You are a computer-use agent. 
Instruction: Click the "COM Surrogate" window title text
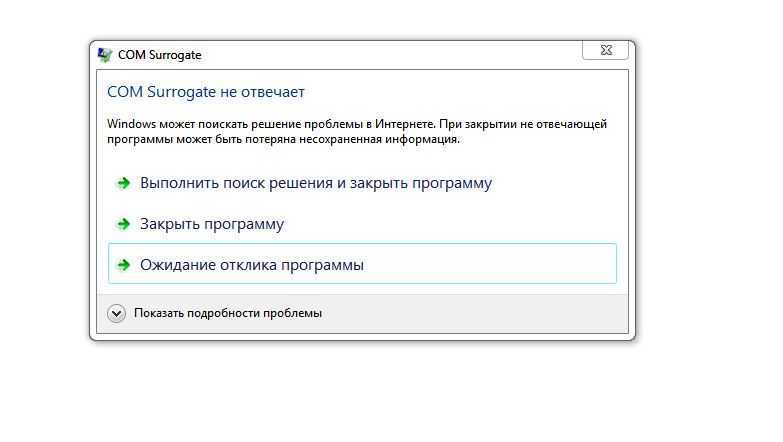[x=160, y=55]
